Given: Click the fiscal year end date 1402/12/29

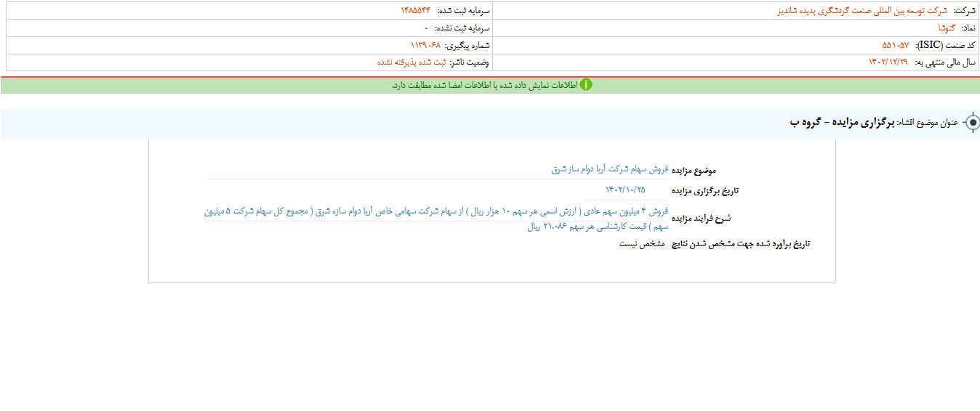Looking at the screenshot, I should pos(888,62).
